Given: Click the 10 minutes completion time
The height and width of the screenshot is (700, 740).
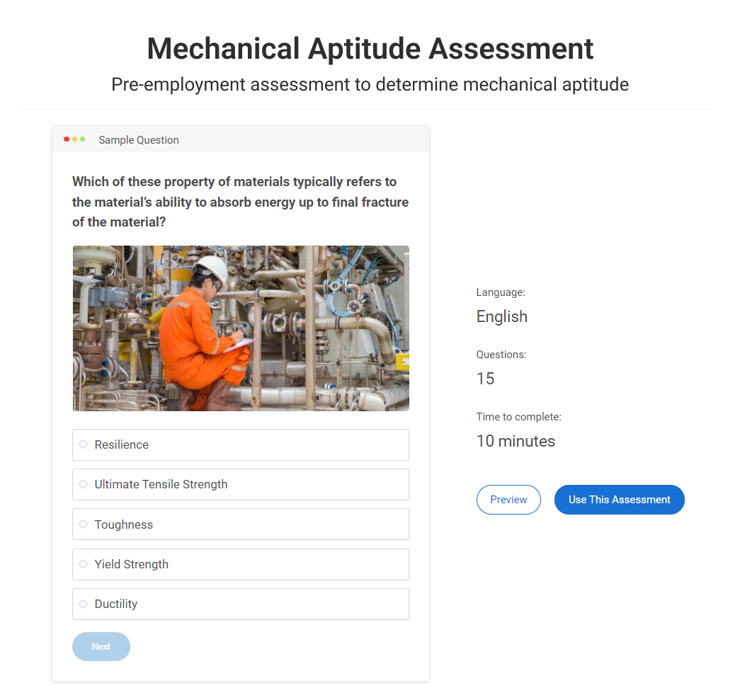Looking at the screenshot, I should pyautogui.click(x=516, y=441).
